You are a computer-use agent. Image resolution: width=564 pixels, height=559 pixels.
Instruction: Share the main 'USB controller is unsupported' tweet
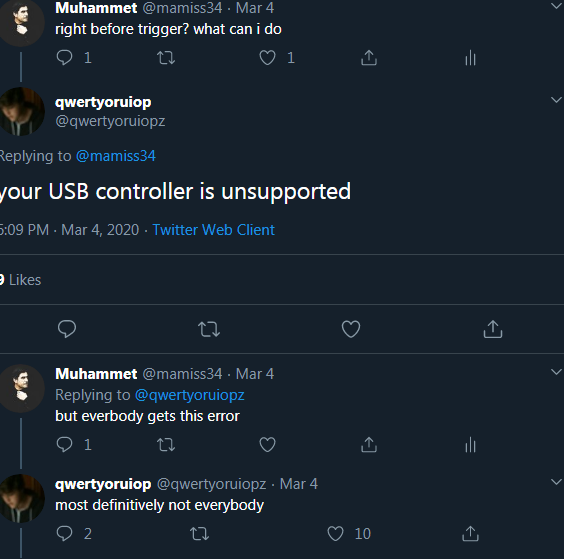[x=493, y=329]
